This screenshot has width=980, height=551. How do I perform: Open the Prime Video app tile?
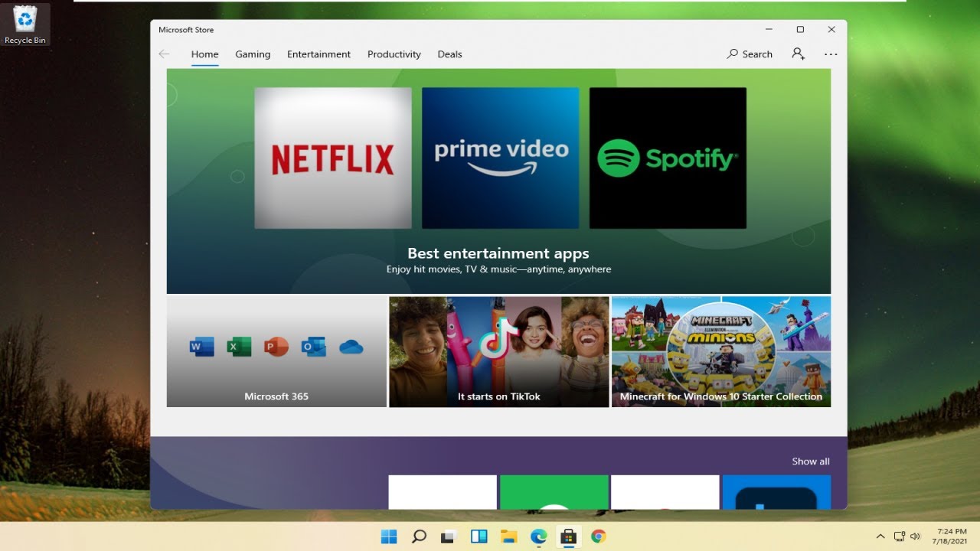(x=500, y=158)
